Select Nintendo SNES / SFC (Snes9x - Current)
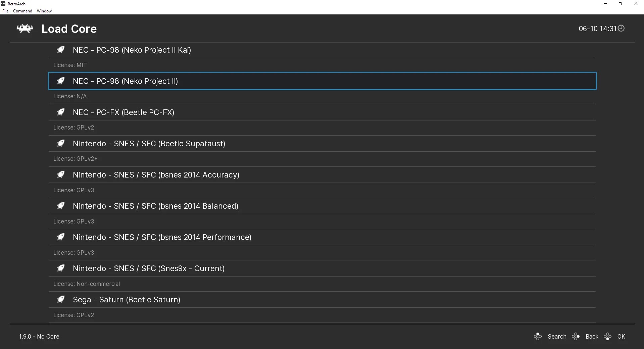The image size is (644, 349). pos(322,268)
